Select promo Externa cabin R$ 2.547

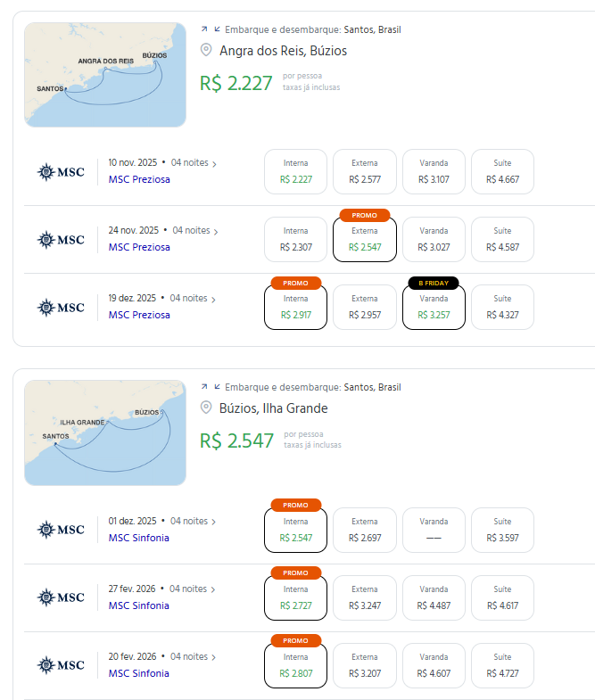[x=364, y=239]
